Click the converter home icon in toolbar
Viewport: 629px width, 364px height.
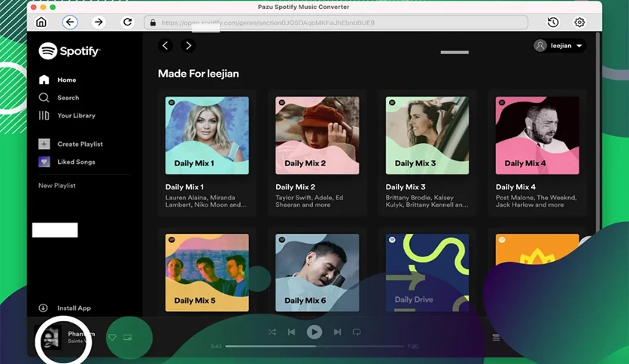pos(41,22)
